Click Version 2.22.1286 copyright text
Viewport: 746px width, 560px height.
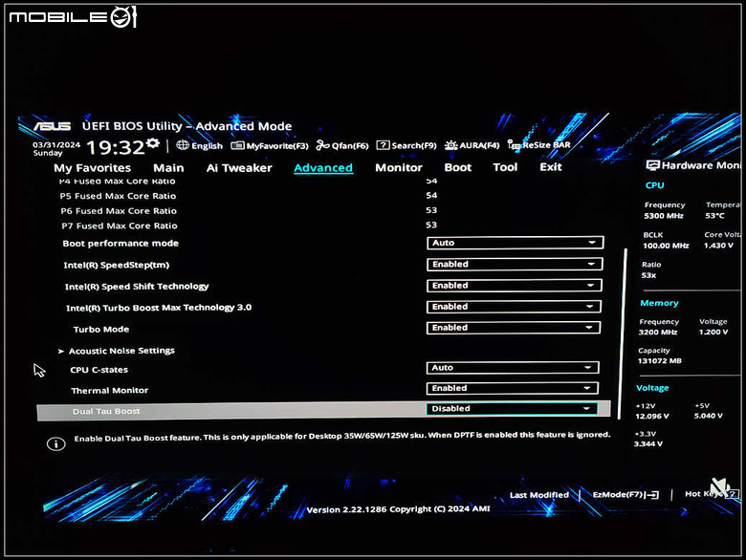coord(398,509)
